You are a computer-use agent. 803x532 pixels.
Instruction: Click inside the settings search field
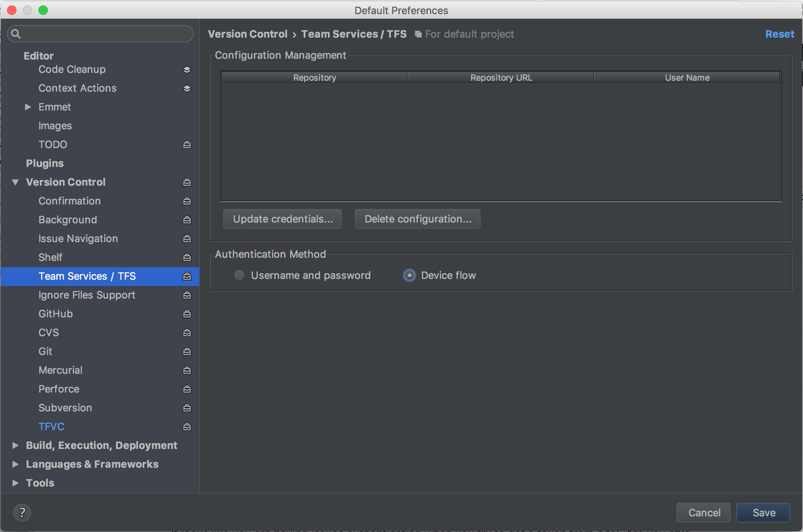click(x=102, y=34)
